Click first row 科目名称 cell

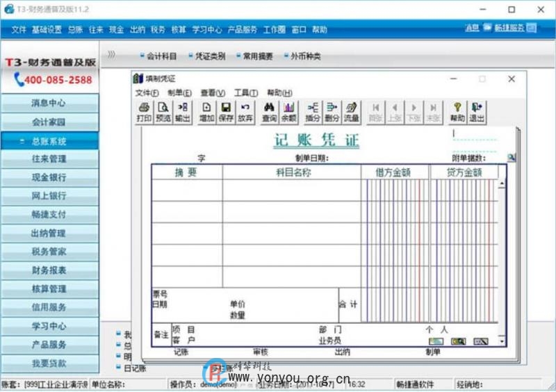click(291, 190)
